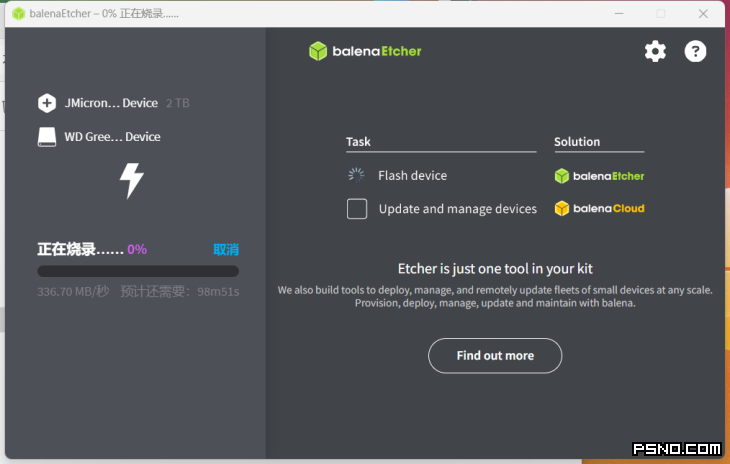The image size is (730, 464).
Task: Click the flashing progress bar
Action: pyautogui.click(x=138, y=271)
